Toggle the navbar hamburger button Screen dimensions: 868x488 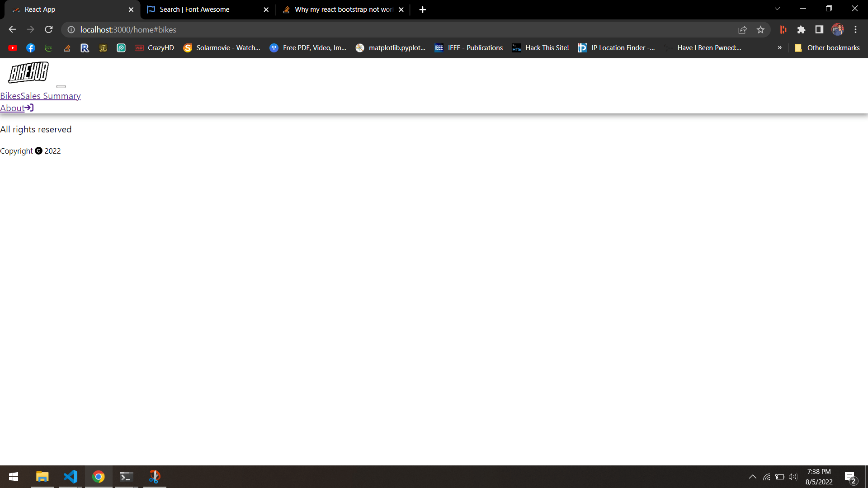click(61, 86)
